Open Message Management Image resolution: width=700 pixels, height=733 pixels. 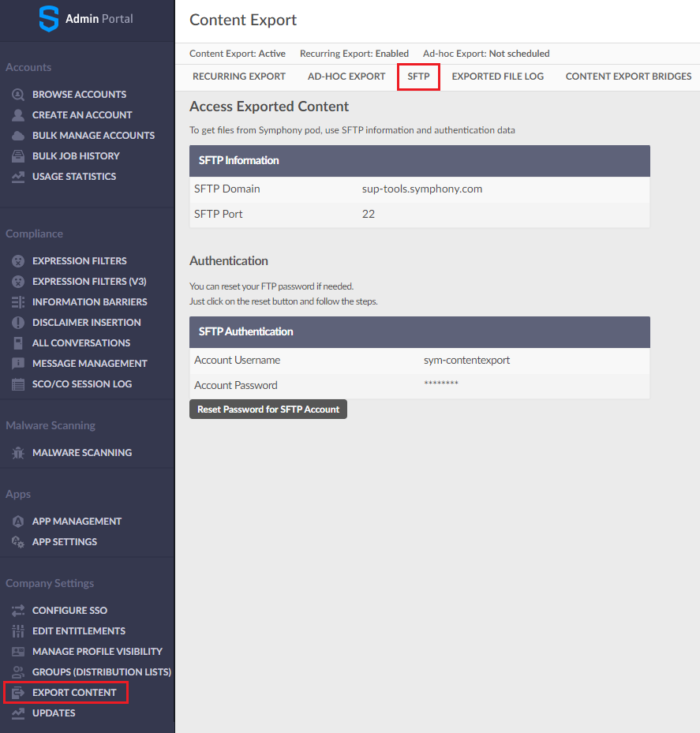(x=90, y=364)
